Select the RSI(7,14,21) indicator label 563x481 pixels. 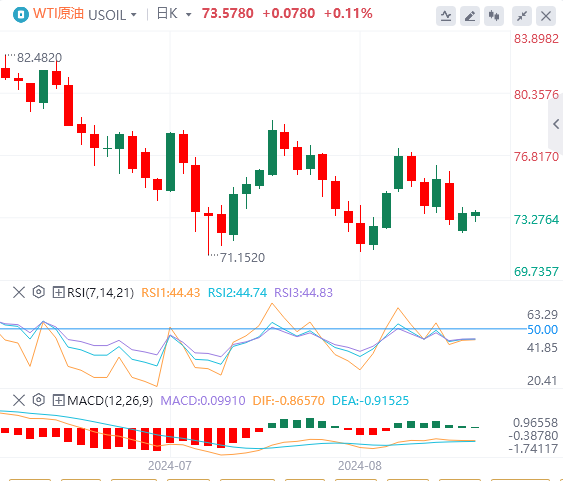(x=101, y=293)
